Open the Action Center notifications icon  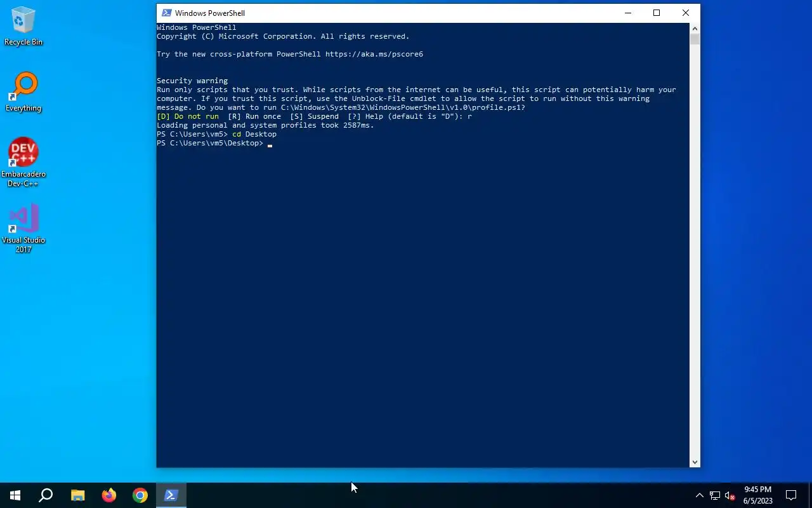791,495
